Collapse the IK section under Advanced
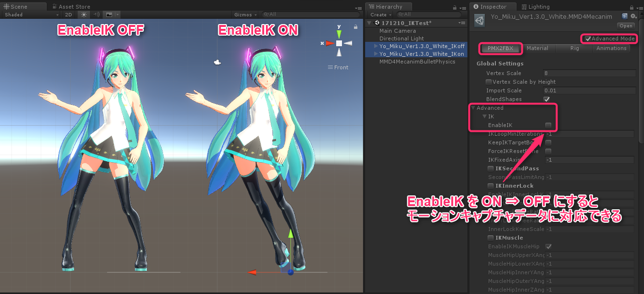The height and width of the screenshot is (294, 644). tap(484, 116)
